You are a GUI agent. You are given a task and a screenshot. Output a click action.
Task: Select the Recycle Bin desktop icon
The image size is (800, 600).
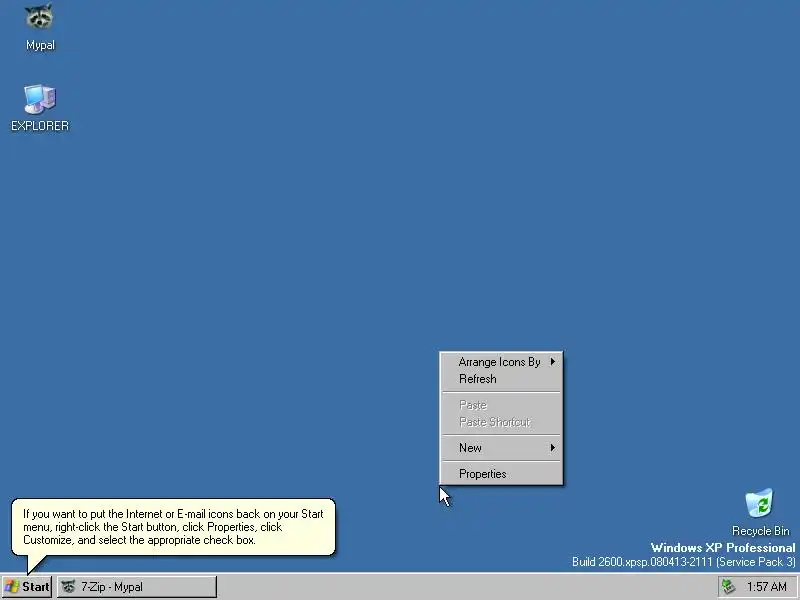click(x=759, y=503)
